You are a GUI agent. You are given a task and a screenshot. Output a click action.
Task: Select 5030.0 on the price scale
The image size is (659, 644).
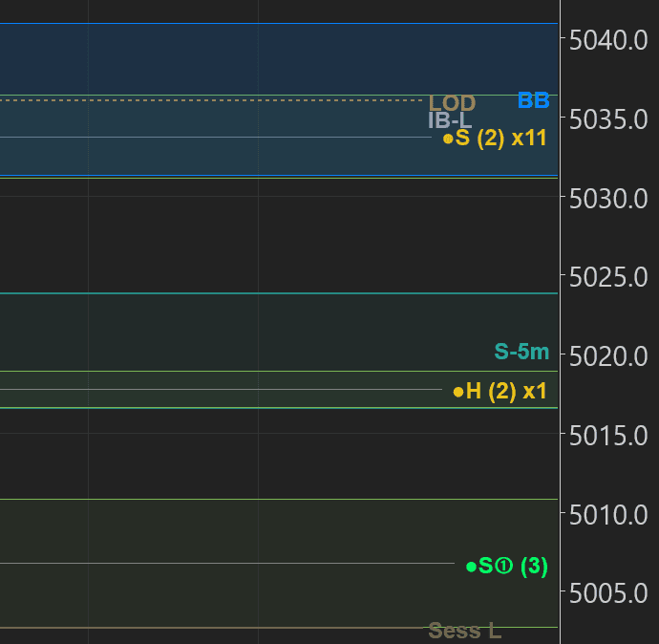tap(608, 199)
